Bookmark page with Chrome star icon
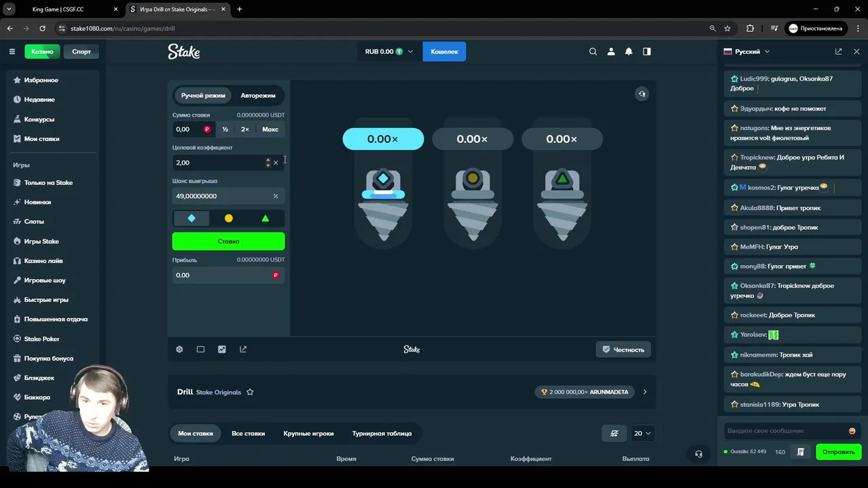This screenshot has height=488, width=868. [x=728, y=28]
